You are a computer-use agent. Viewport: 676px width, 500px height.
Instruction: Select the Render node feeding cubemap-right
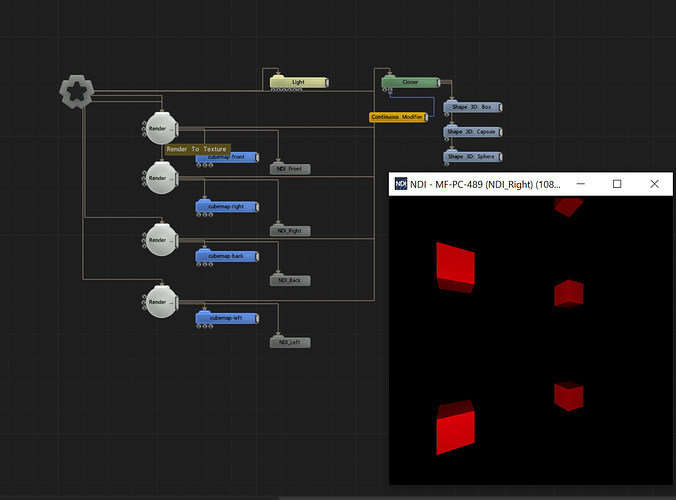click(x=161, y=178)
